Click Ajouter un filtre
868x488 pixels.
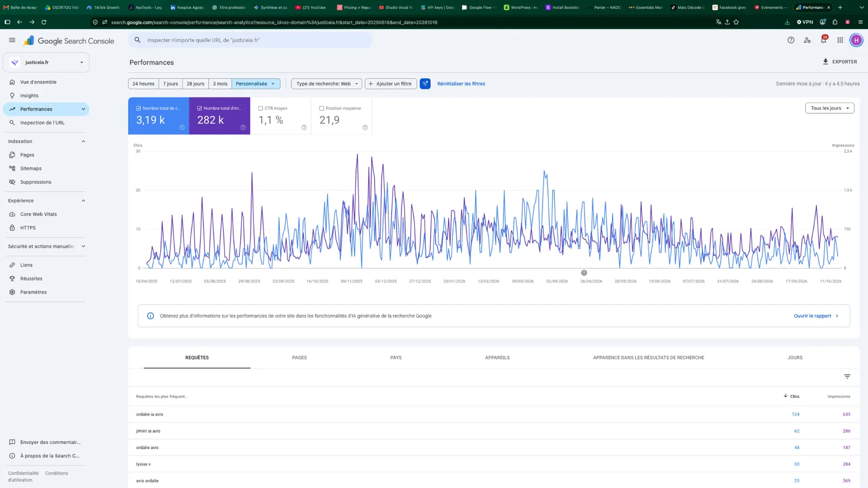coord(391,84)
